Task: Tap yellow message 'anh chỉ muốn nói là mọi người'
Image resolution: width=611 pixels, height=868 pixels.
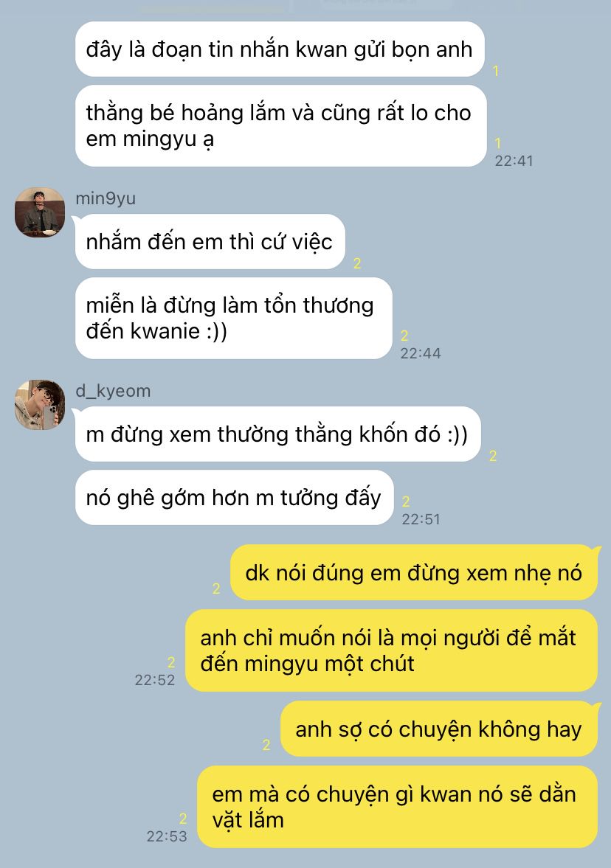Action: (x=391, y=650)
